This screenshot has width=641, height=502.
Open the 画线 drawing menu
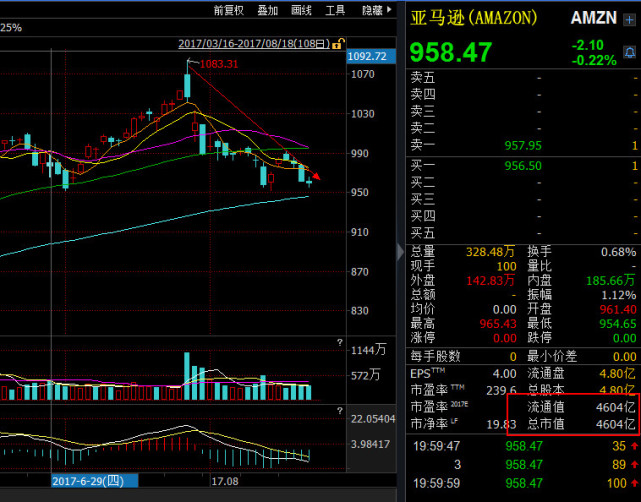point(300,10)
